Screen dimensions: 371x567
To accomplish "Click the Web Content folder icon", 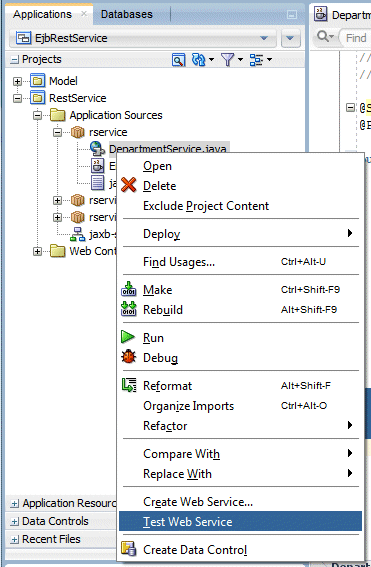I will tap(58, 251).
